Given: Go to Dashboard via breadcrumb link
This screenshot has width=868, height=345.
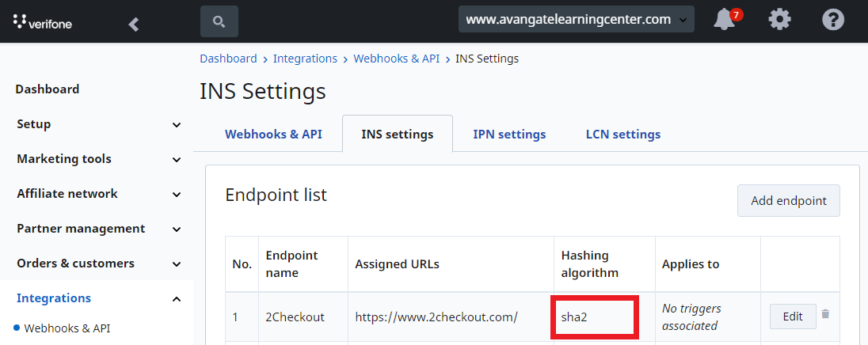Looking at the screenshot, I should coord(228,59).
